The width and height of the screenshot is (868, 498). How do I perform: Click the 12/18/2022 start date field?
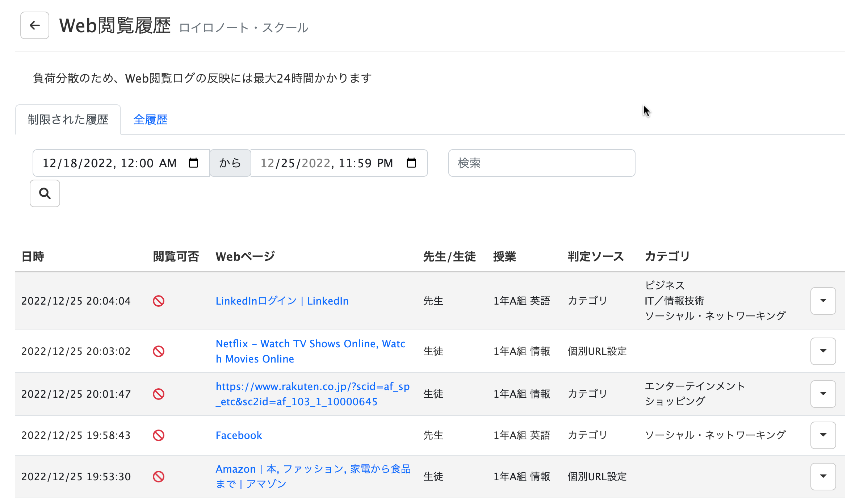[109, 163]
